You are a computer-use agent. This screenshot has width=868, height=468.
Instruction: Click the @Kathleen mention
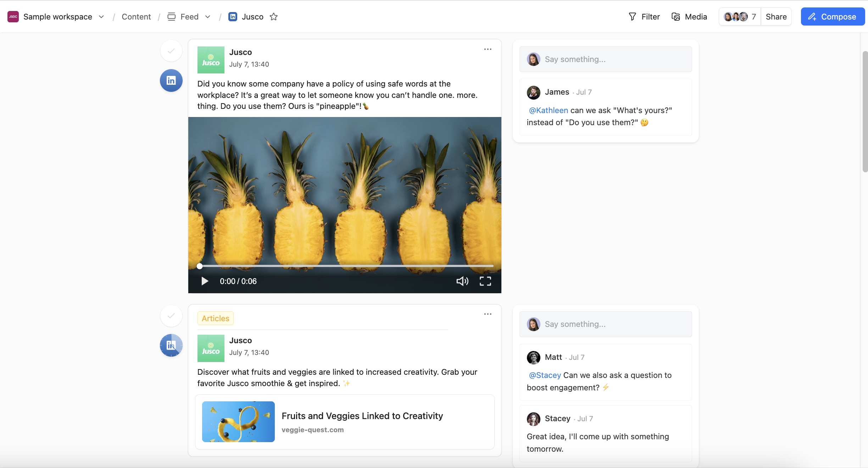pyautogui.click(x=549, y=110)
